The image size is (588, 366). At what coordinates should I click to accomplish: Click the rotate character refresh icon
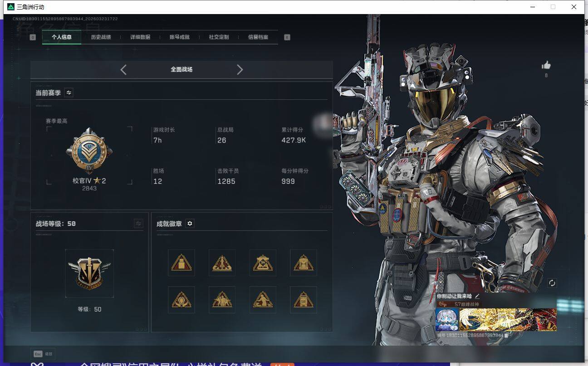[552, 283]
